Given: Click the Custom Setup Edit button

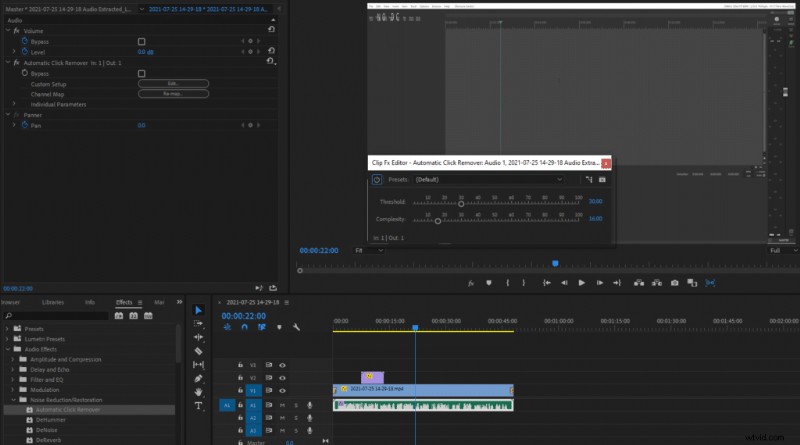Looking at the screenshot, I should pos(173,84).
